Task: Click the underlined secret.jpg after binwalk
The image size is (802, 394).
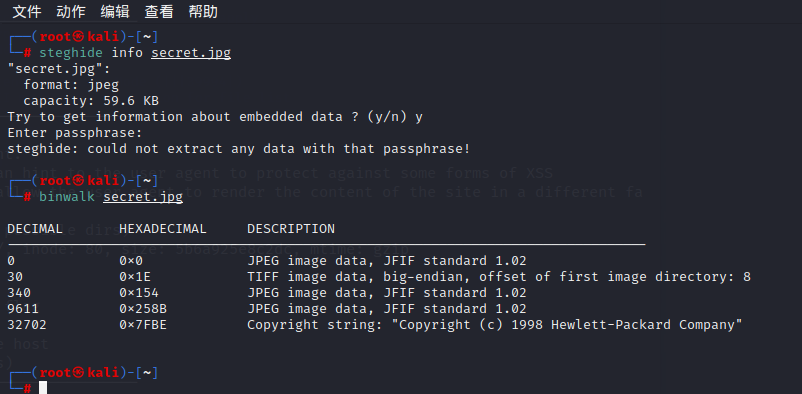Action: [143, 197]
